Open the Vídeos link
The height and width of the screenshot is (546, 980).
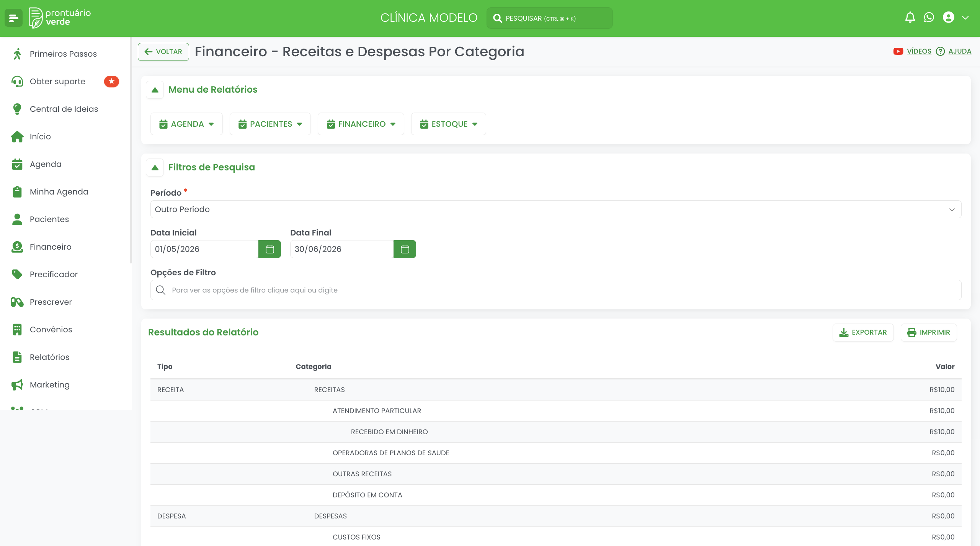(919, 51)
